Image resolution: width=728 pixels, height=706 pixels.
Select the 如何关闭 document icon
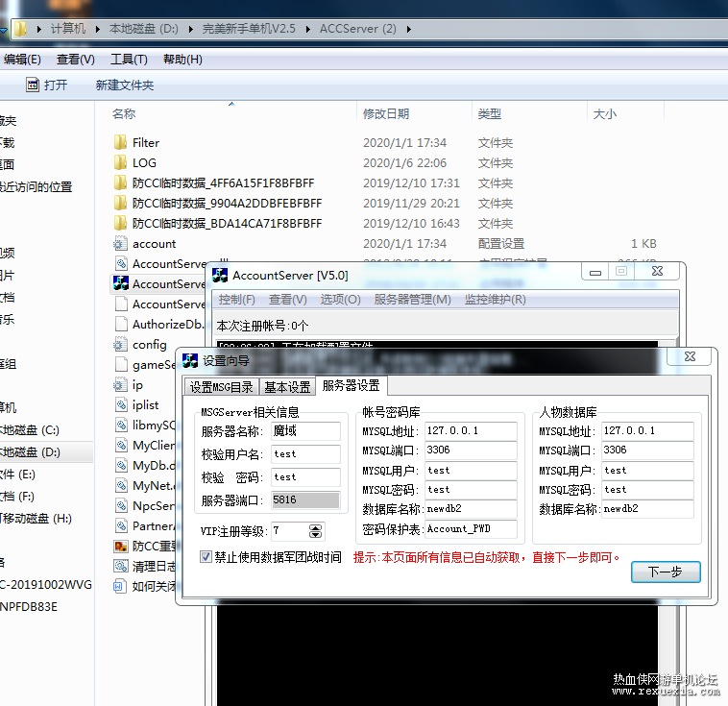(x=119, y=586)
